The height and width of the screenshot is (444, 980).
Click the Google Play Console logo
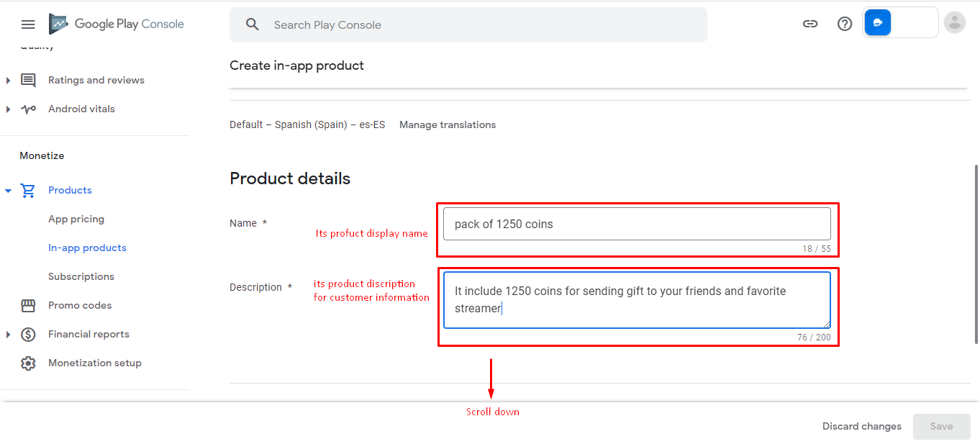click(x=117, y=24)
